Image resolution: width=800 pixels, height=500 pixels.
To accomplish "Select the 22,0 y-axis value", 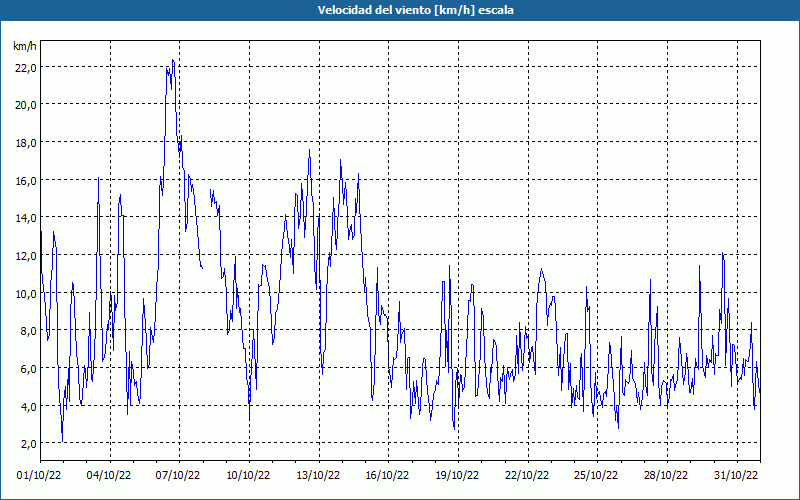I will (x=26, y=67).
